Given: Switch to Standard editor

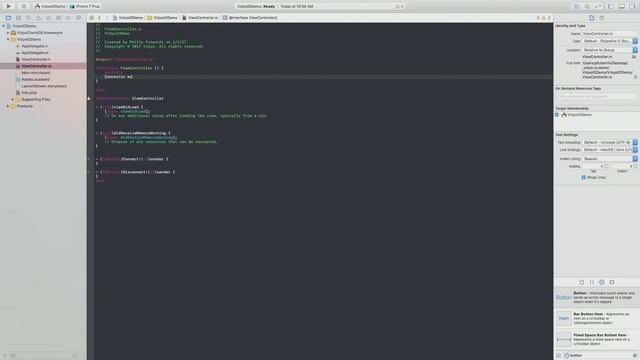Looking at the screenshot, I should (576, 7).
